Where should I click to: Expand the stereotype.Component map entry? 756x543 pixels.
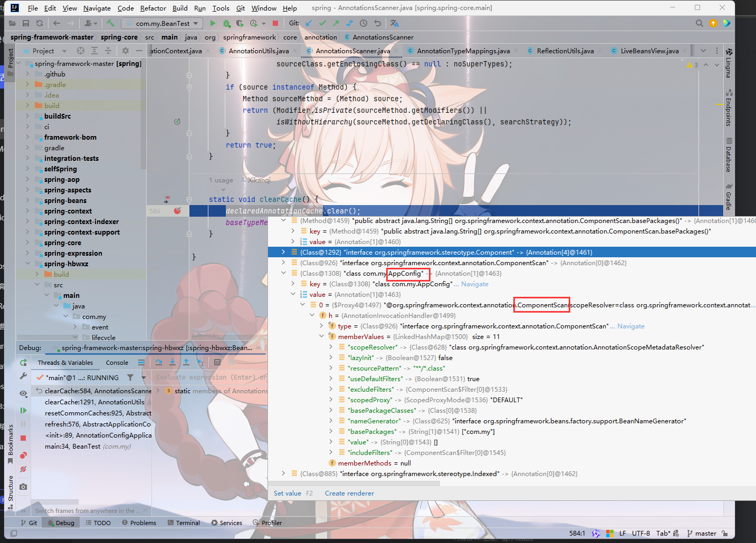283,252
